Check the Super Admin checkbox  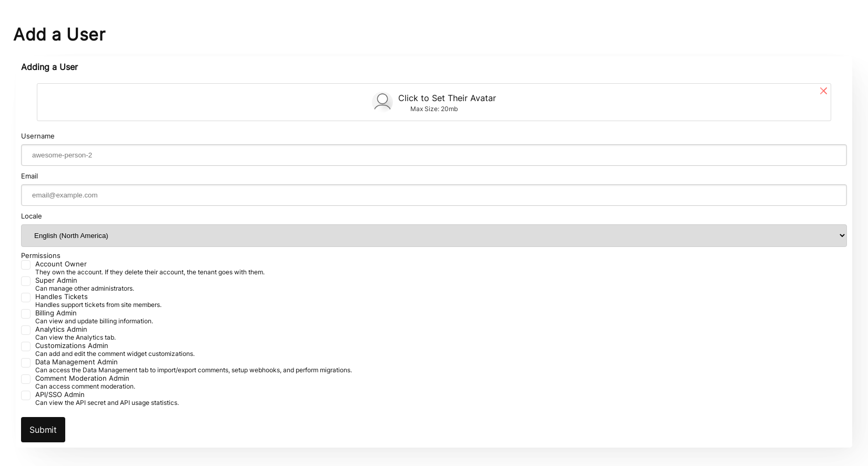click(x=26, y=281)
